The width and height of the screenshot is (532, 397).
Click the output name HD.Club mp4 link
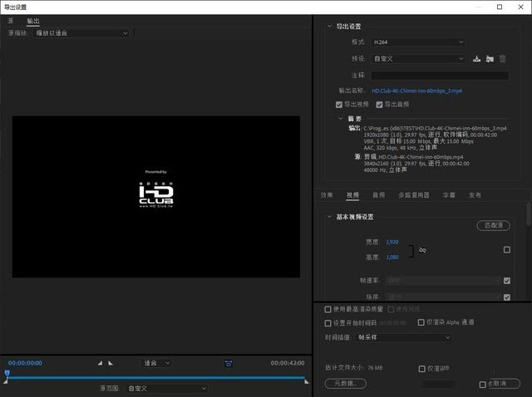[x=416, y=91]
